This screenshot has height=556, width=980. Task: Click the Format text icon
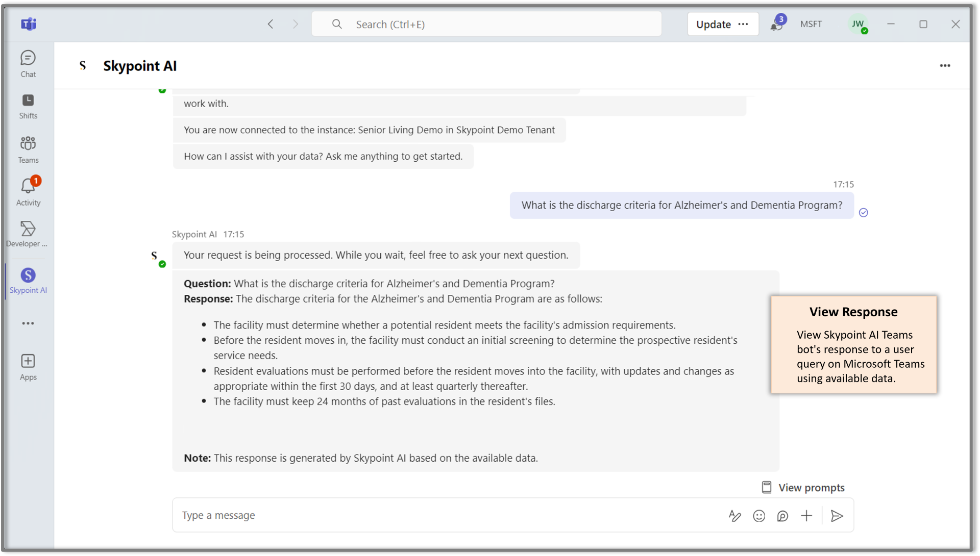click(734, 516)
